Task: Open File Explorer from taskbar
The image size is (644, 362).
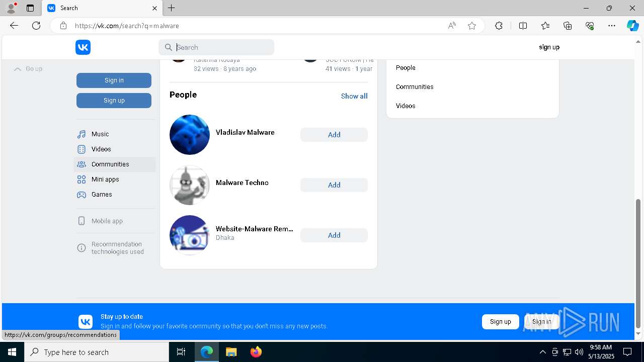Action: pos(231,352)
